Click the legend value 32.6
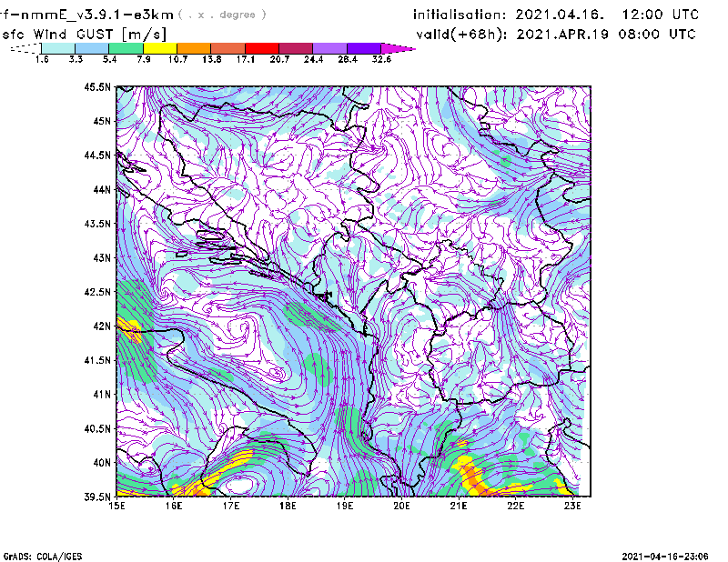Image resolution: width=728 pixels, height=562 pixels. click(381, 59)
